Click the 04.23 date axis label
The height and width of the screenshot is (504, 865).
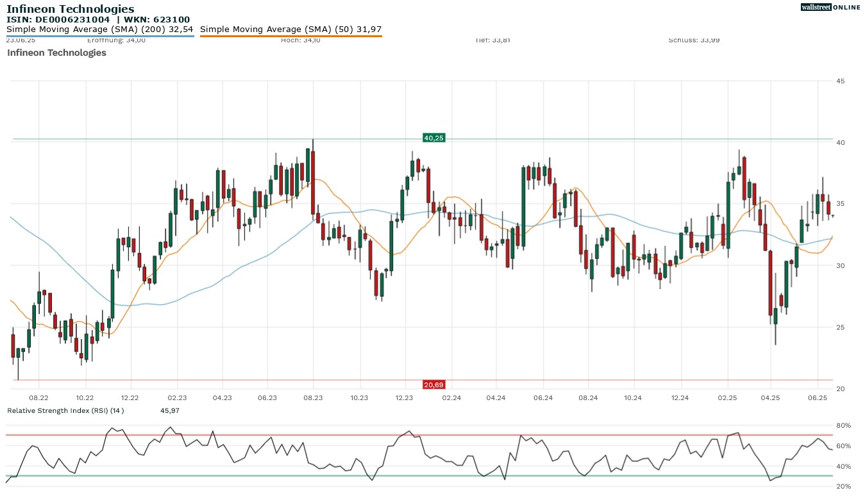[222, 398]
